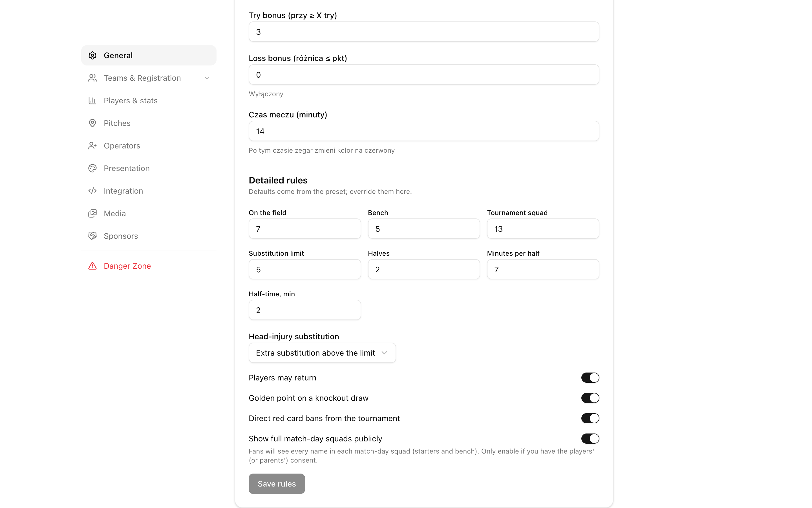Viewport: 812px width, 508px height.
Task: Click the Pitches map pin icon
Action: point(92,123)
